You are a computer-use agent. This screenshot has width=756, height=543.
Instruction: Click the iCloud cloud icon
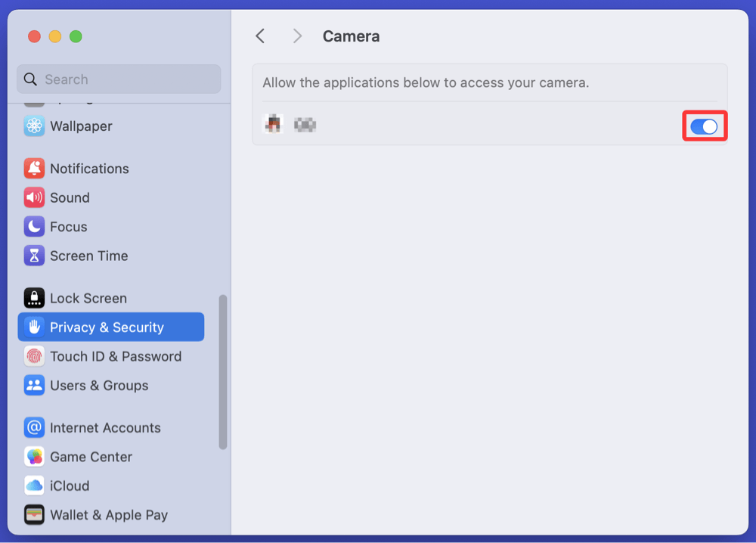coord(34,486)
